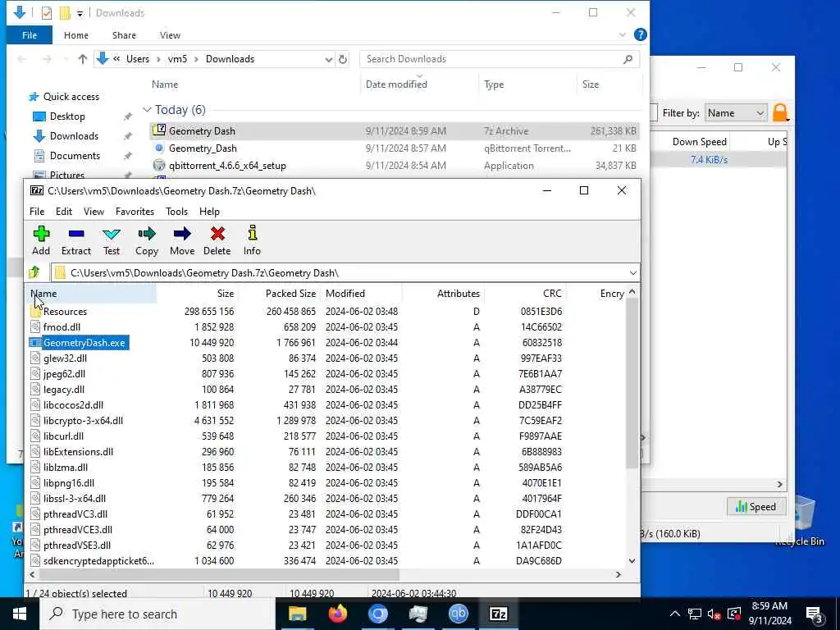Select libcrypto-3-x64.dll in the archive
840x630 pixels.
[x=83, y=421]
